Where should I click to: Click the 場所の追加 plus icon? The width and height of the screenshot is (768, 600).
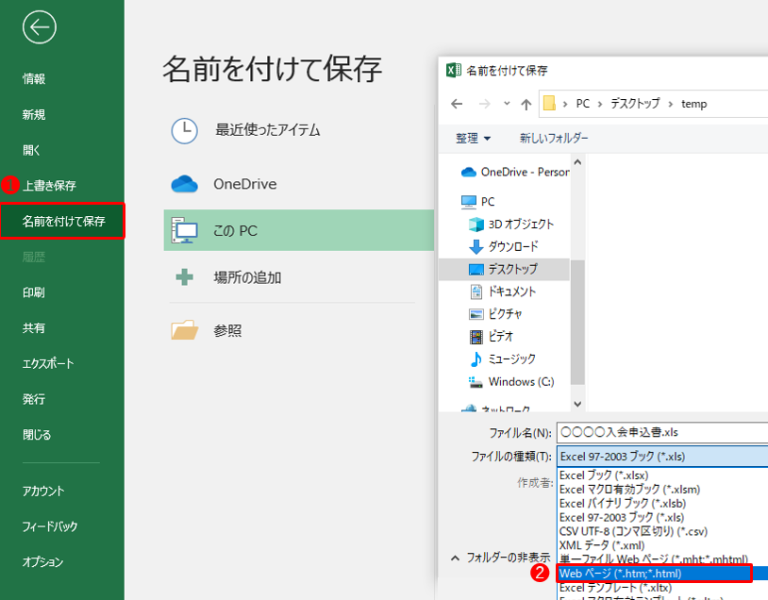[x=184, y=277]
